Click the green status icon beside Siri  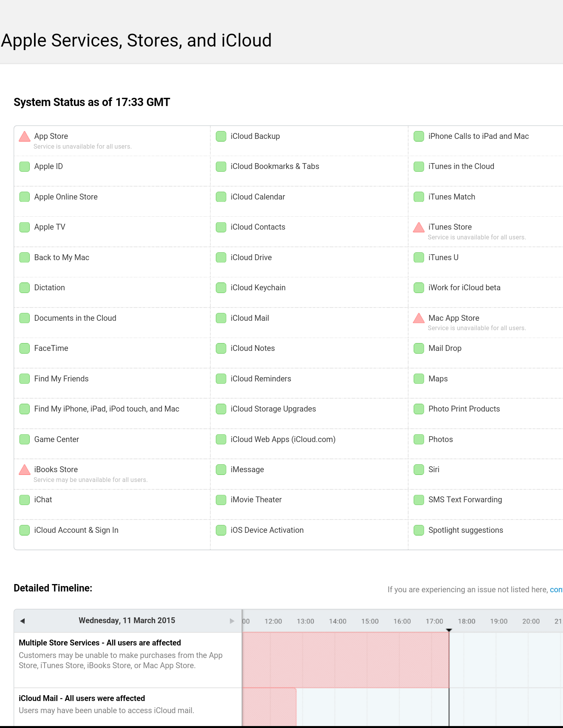419,469
